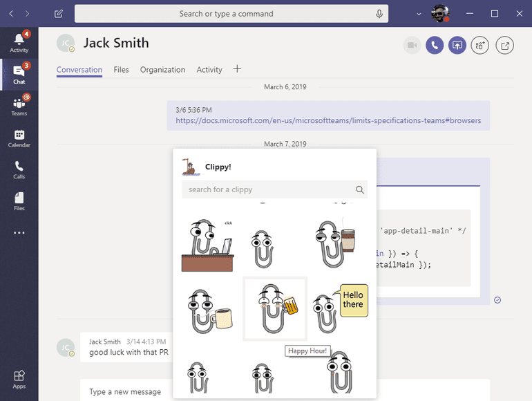Image resolution: width=532 pixels, height=401 pixels.
Task: Select the Hello there Clippy sticker
Action: 341,308
